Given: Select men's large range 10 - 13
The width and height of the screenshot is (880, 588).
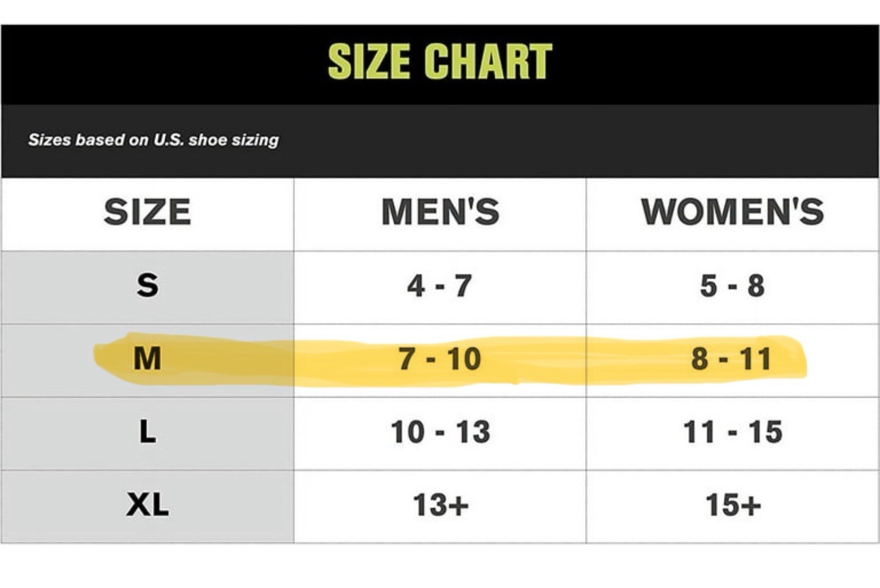Looking at the screenshot, I should tap(440, 432).
